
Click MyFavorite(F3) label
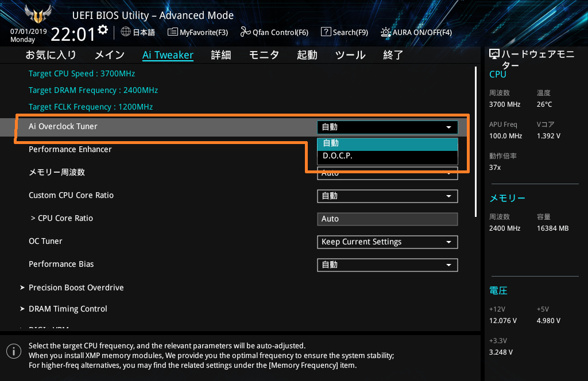point(204,32)
